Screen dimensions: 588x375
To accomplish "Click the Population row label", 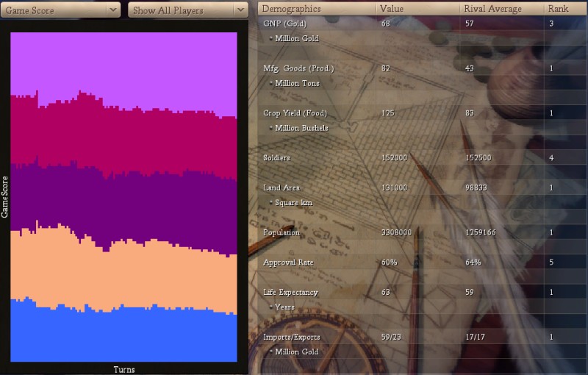I will point(282,232).
